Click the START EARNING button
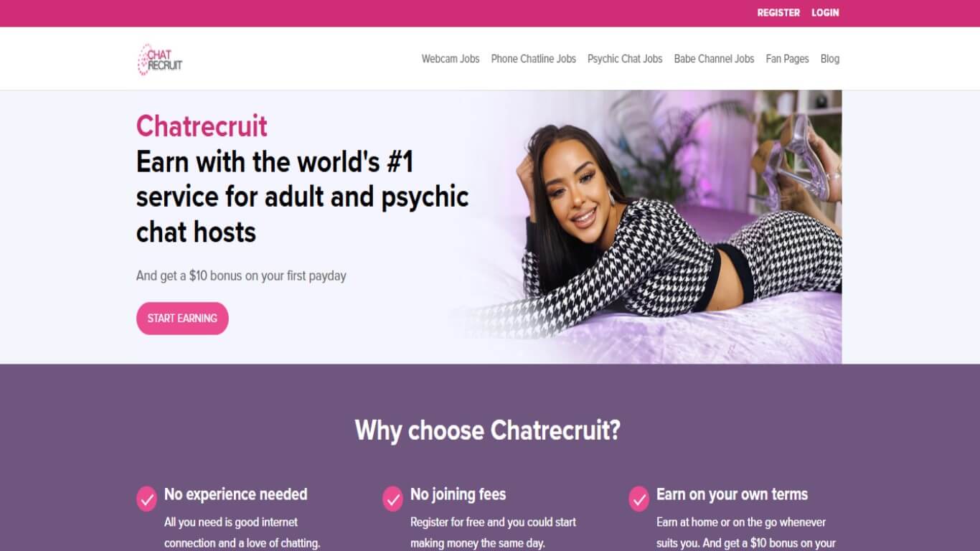The height and width of the screenshot is (551, 980). click(x=182, y=319)
